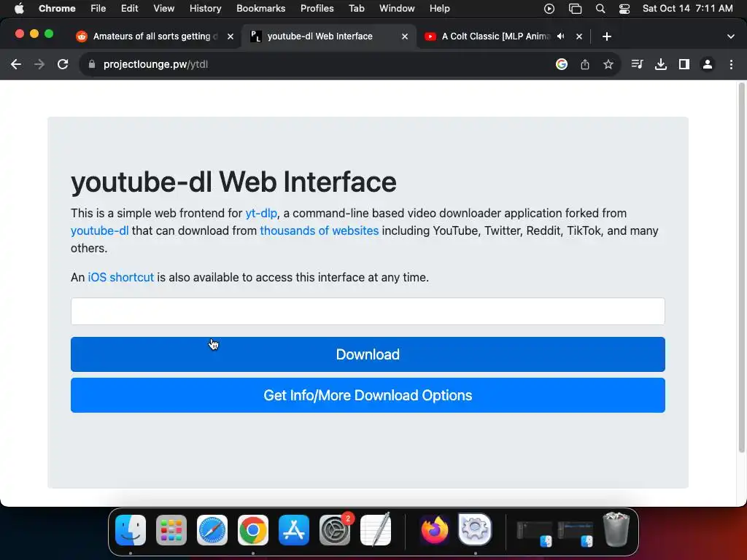This screenshot has width=747, height=560.
Task: Open the screen mirroring menu bar icon
Action: (x=575, y=9)
